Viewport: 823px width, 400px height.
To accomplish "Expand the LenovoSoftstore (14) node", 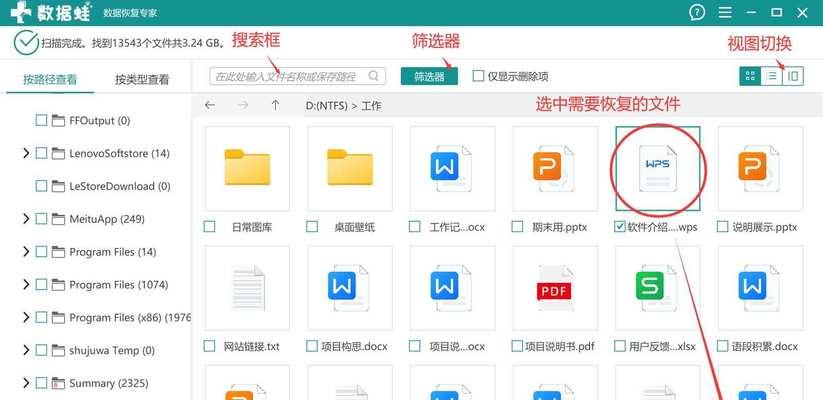I will (25, 153).
